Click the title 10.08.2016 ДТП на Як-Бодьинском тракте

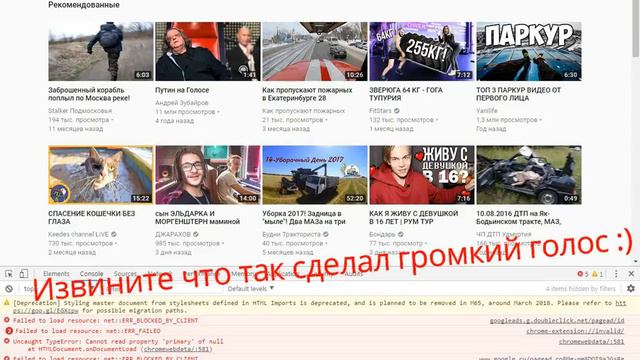[518, 218]
